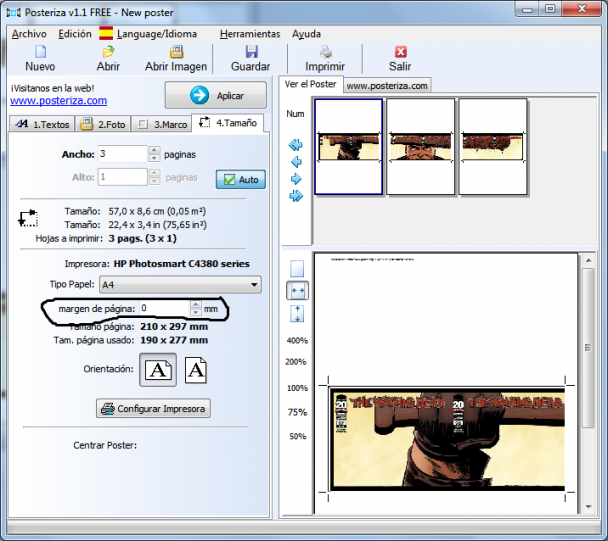Viewport: 608px width, 541px height.
Task: Select the portrait orientation icon
Action: [x=197, y=370]
